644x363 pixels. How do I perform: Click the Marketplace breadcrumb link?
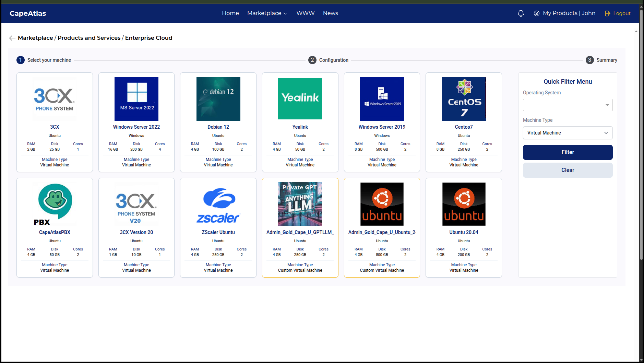pyautogui.click(x=35, y=38)
